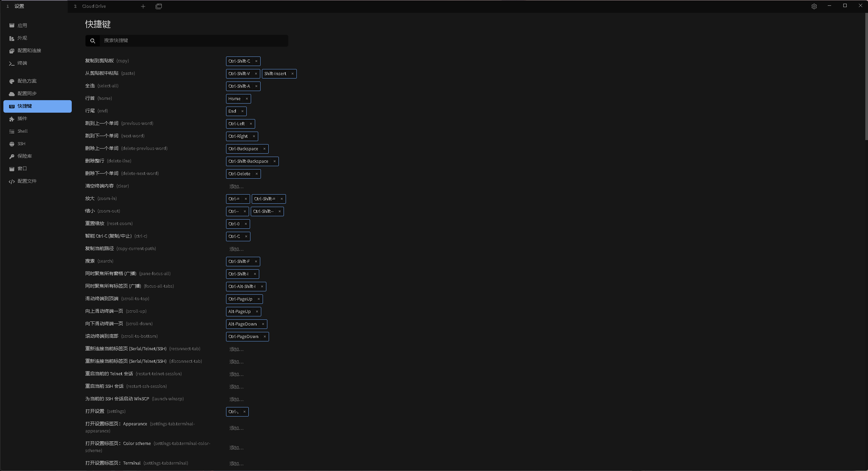The height and width of the screenshot is (471, 868).
Task: Switch to the 设置 tab
Action: (x=19, y=6)
